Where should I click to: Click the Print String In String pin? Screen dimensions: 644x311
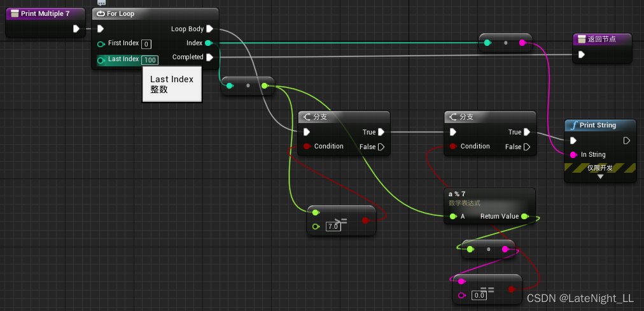(573, 155)
